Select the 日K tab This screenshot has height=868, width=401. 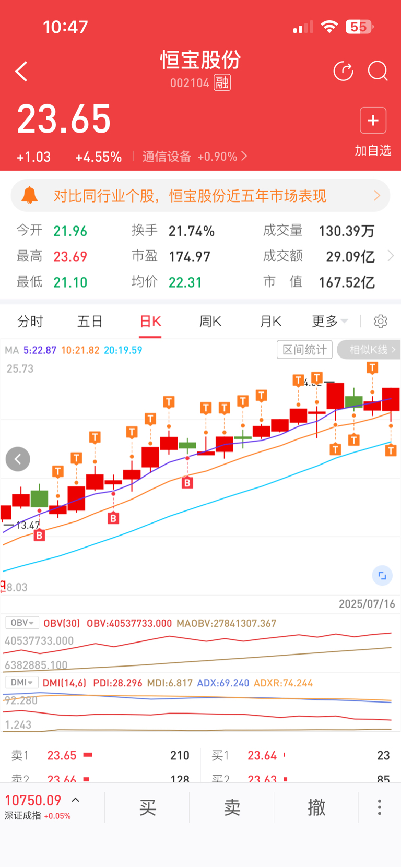point(150,321)
